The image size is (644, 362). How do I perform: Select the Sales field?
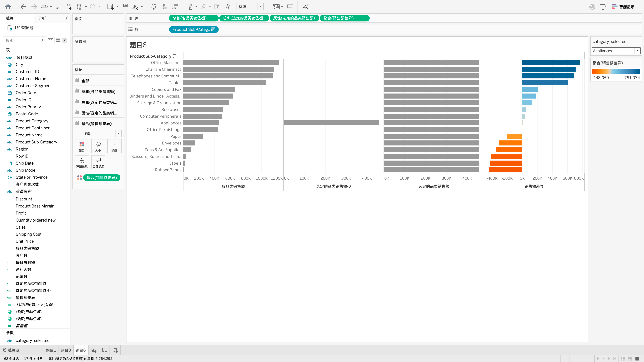(21, 227)
